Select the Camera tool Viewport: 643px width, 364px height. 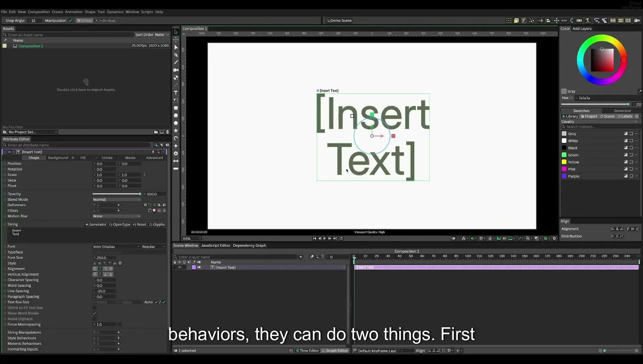point(176,70)
